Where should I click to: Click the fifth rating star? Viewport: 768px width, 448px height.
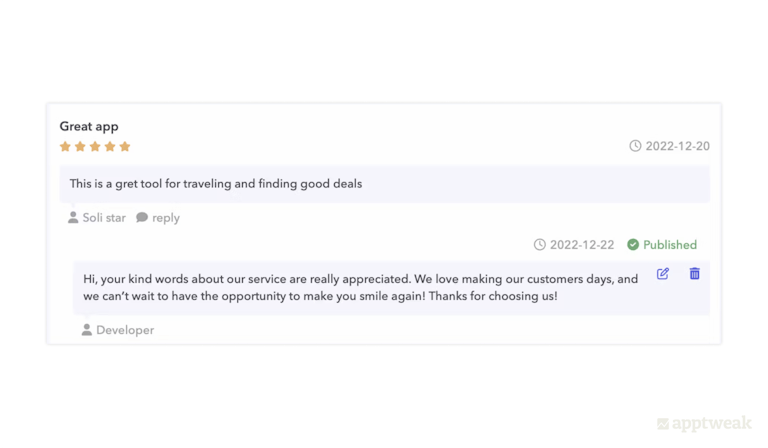pyautogui.click(x=125, y=146)
